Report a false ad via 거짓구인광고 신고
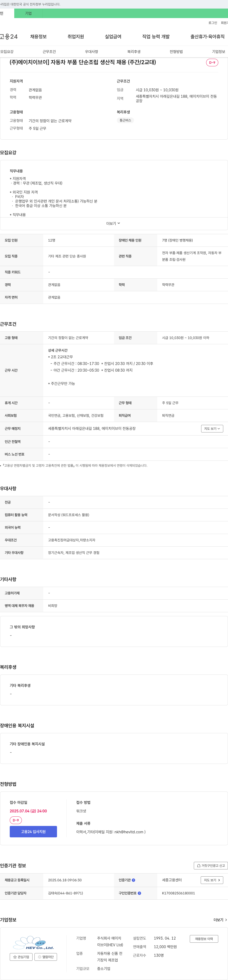This screenshot has height=980, width=228. point(211,865)
